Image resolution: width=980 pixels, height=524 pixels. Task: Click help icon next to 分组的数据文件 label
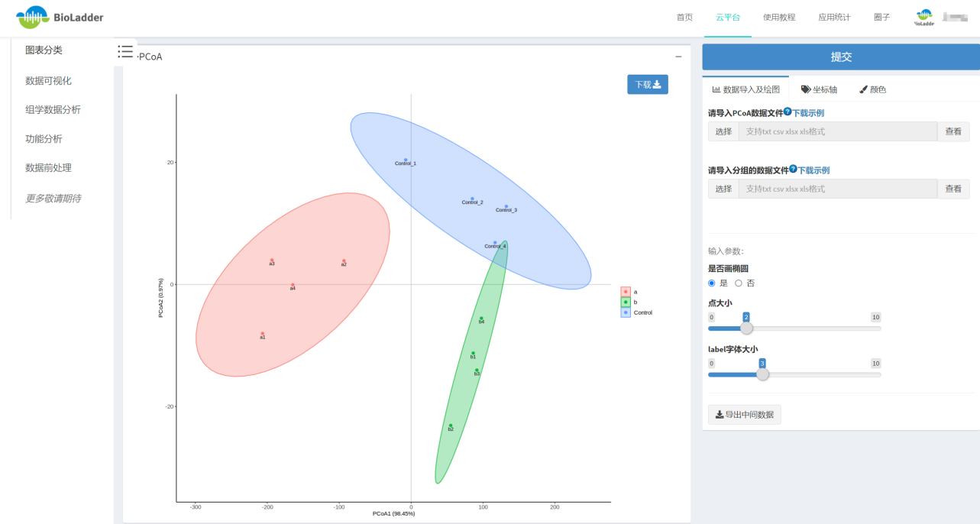(x=793, y=169)
